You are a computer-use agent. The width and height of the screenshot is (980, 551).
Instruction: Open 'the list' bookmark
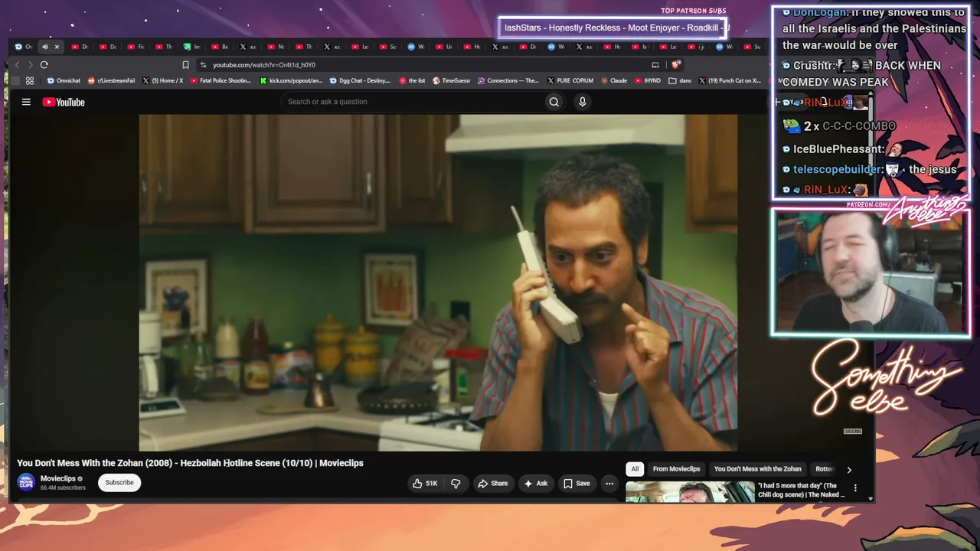coord(412,80)
